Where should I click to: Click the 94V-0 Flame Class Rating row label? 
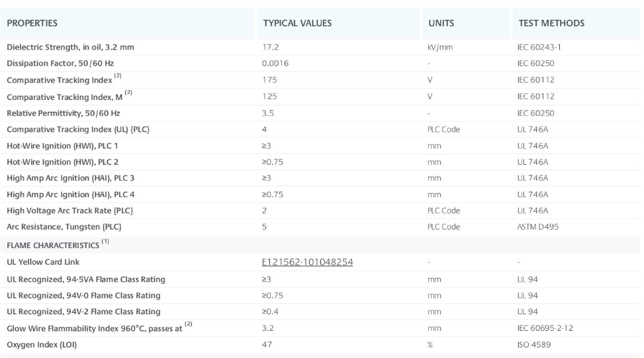point(83,295)
